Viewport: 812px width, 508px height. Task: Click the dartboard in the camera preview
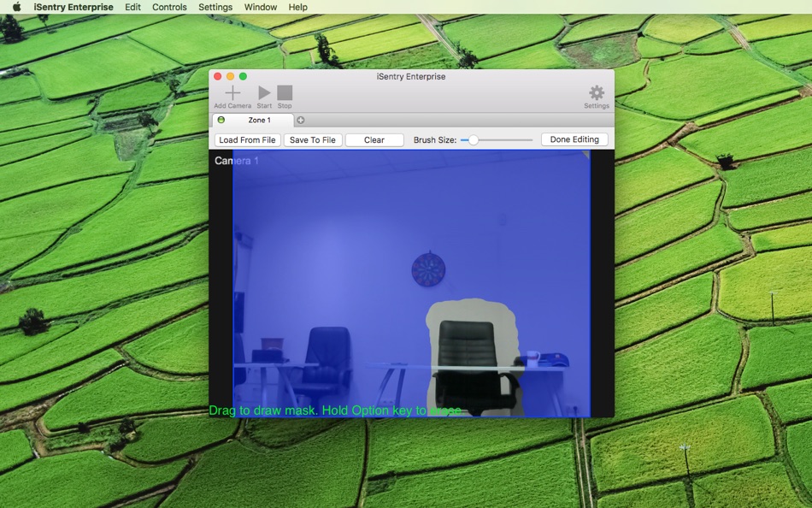pyautogui.click(x=428, y=269)
